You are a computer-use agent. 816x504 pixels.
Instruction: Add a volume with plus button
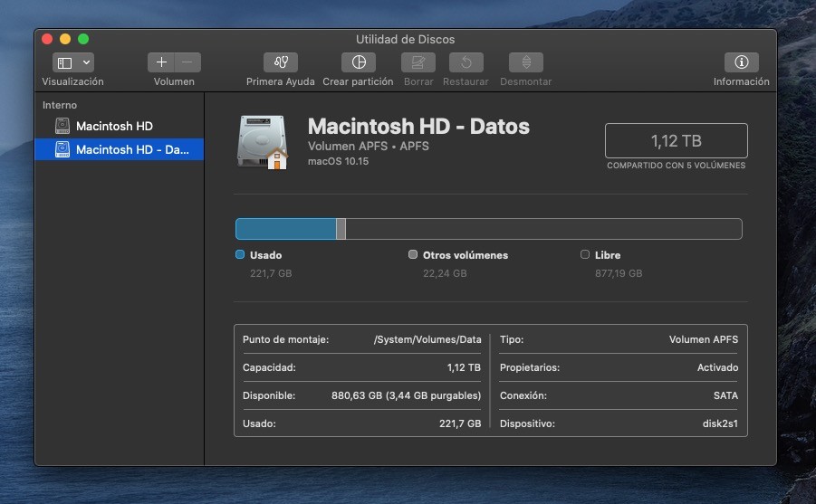161,62
